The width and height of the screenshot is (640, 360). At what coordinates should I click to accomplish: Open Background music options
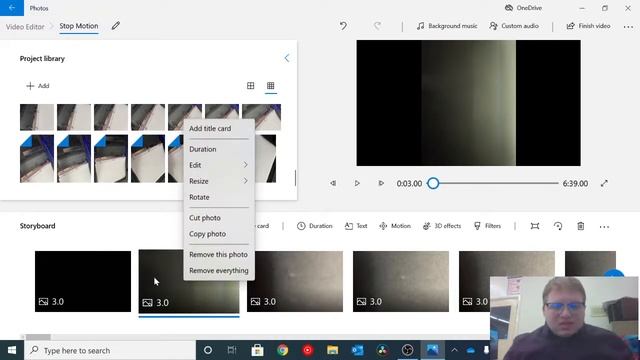(x=447, y=26)
